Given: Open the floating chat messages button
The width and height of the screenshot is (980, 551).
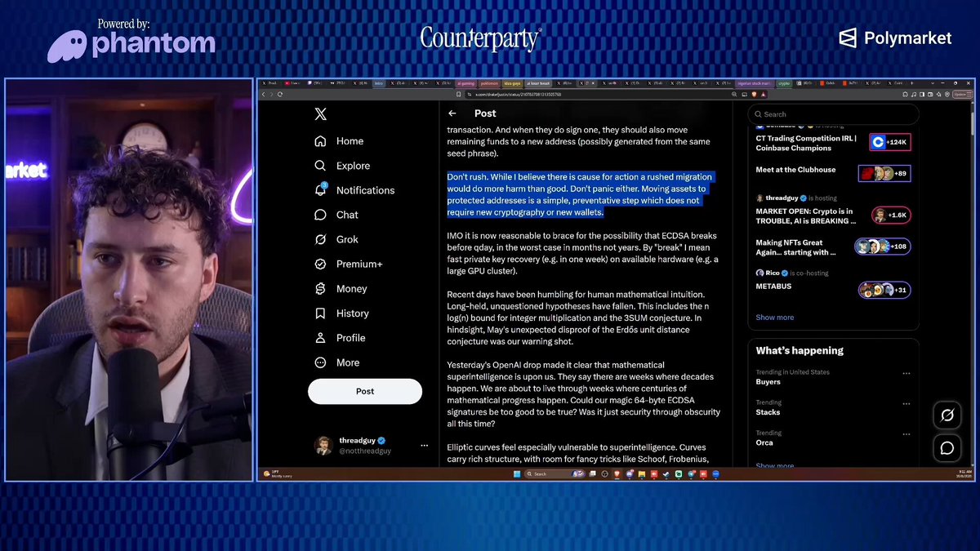Looking at the screenshot, I should (x=947, y=447).
